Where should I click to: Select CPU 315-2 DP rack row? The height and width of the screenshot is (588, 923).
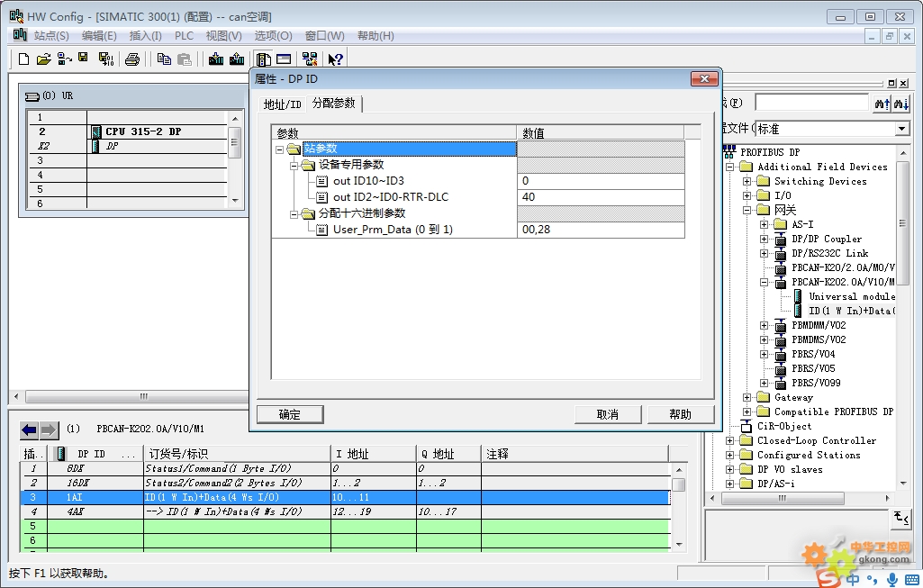(x=127, y=131)
